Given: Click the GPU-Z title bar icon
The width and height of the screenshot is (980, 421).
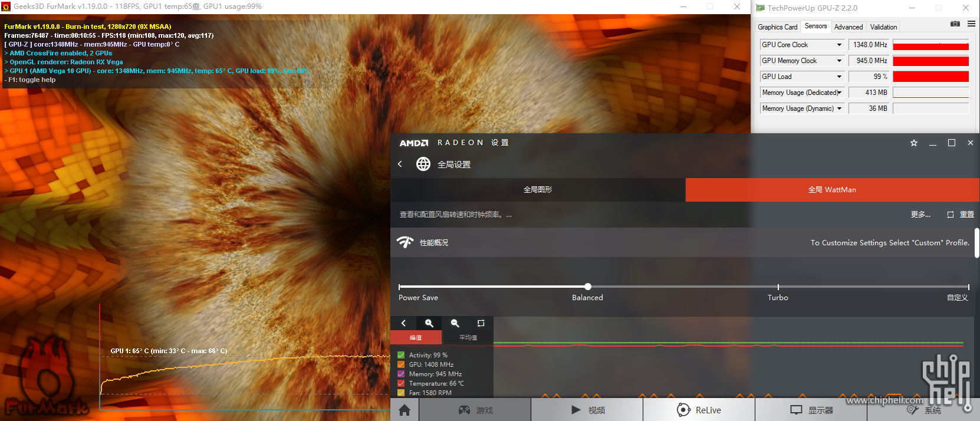Looking at the screenshot, I should coord(761,8).
